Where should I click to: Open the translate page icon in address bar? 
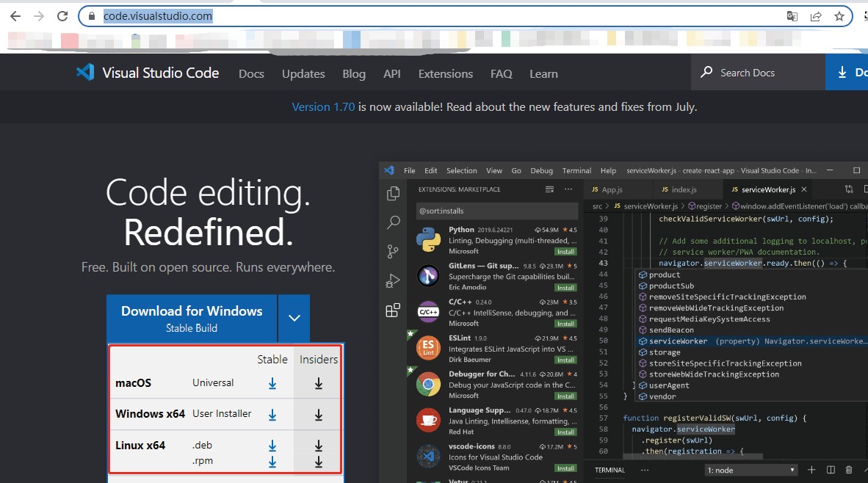[x=792, y=16]
